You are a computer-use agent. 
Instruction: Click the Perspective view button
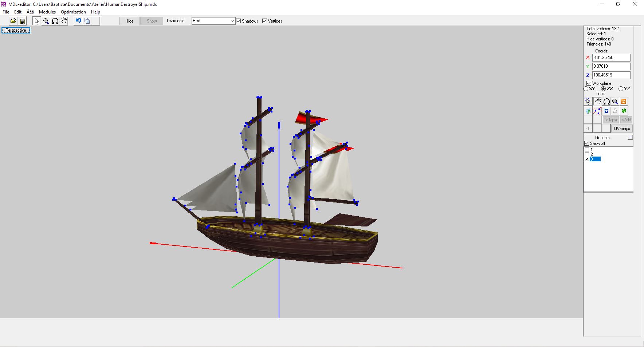[x=16, y=30]
